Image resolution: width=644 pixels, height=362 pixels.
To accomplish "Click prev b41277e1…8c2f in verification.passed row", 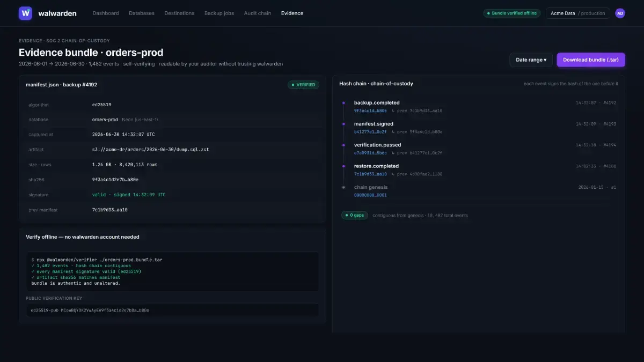I will tap(417, 153).
